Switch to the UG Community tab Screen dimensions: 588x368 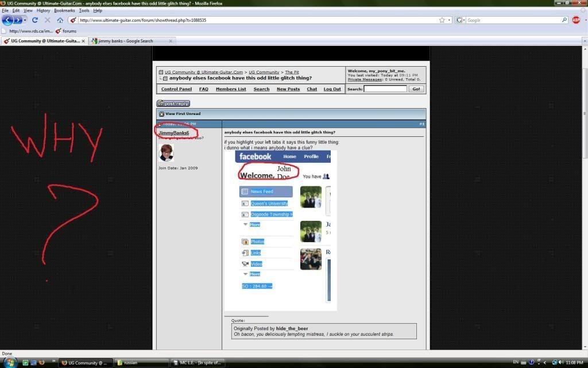45,41
